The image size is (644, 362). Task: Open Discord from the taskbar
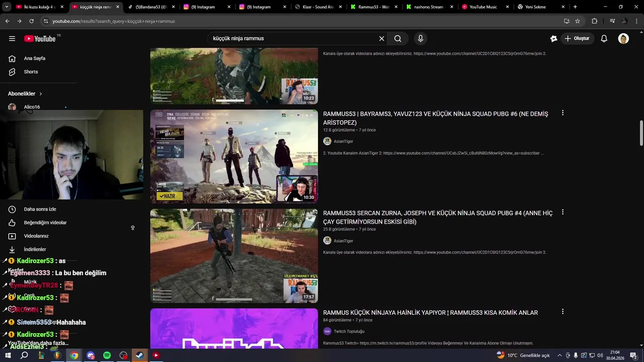click(x=91, y=355)
